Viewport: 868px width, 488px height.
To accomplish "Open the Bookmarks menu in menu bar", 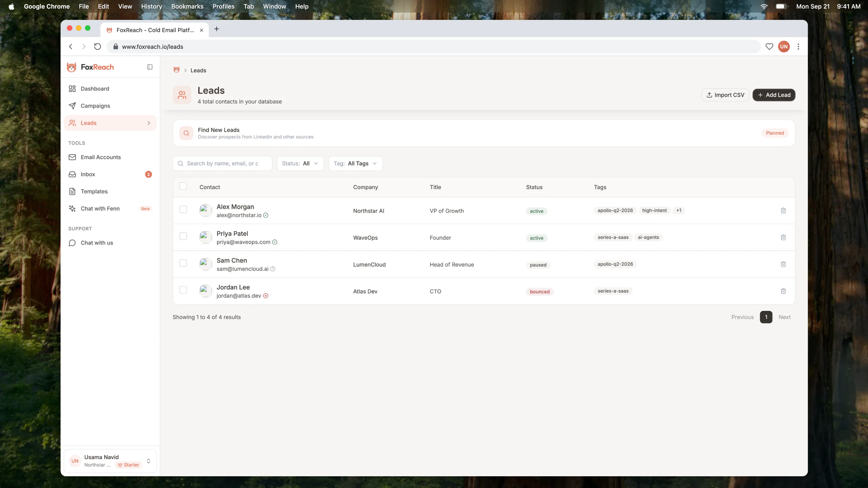I will [x=187, y=6].
